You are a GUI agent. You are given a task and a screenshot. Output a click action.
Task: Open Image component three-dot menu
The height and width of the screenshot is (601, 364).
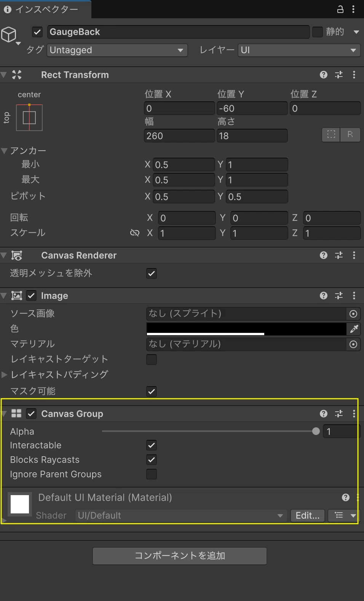point(354,296)
